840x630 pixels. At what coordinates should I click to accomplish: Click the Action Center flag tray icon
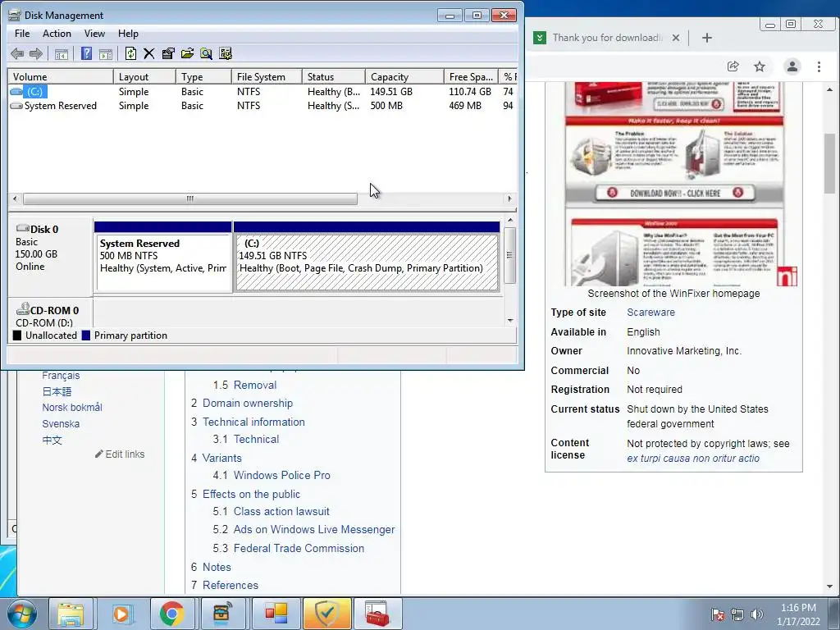718,614
